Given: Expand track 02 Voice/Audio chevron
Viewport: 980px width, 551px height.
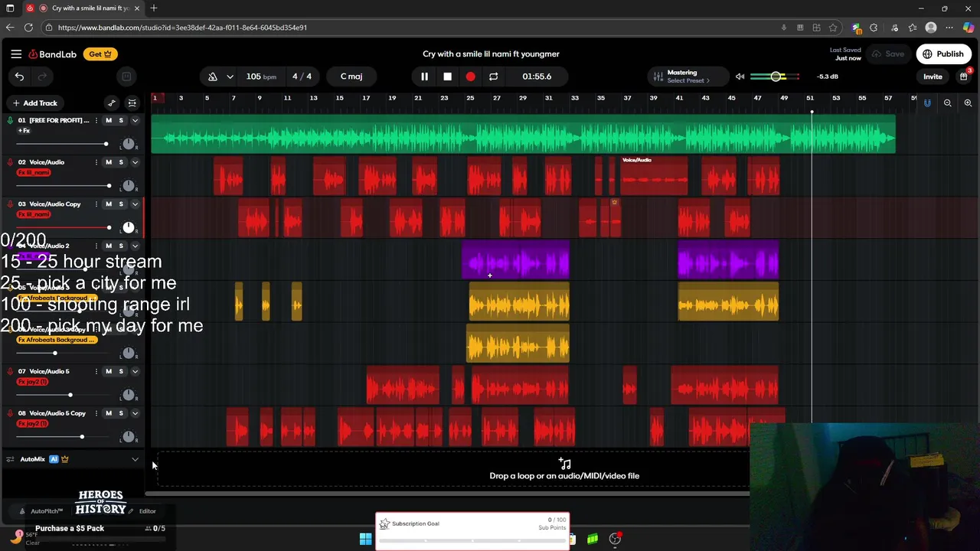Looking at the screenshot, I should 135,162.
